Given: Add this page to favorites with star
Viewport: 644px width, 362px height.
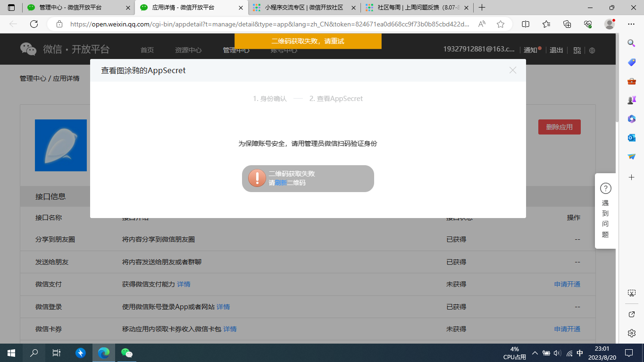Looking at the screenshot, I should [x=501, y=24].
